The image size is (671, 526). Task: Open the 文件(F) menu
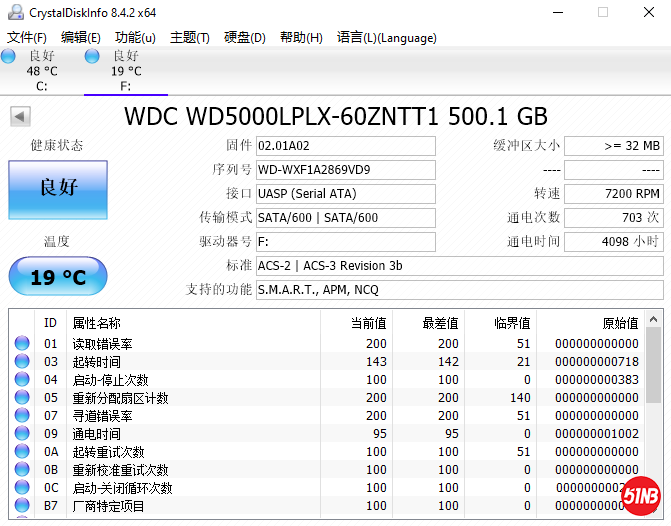[27, 38]
